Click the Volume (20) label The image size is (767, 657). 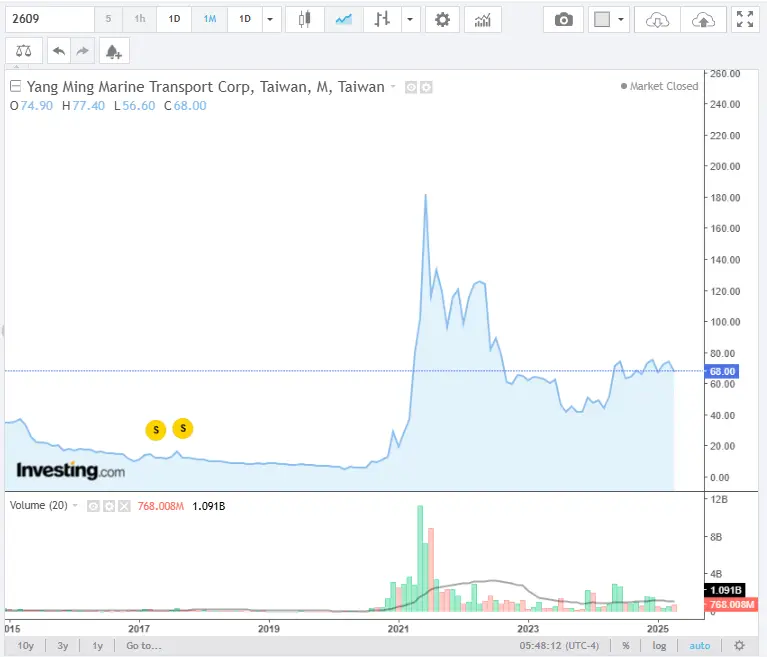pyautogui.click(x=39, y=505)
